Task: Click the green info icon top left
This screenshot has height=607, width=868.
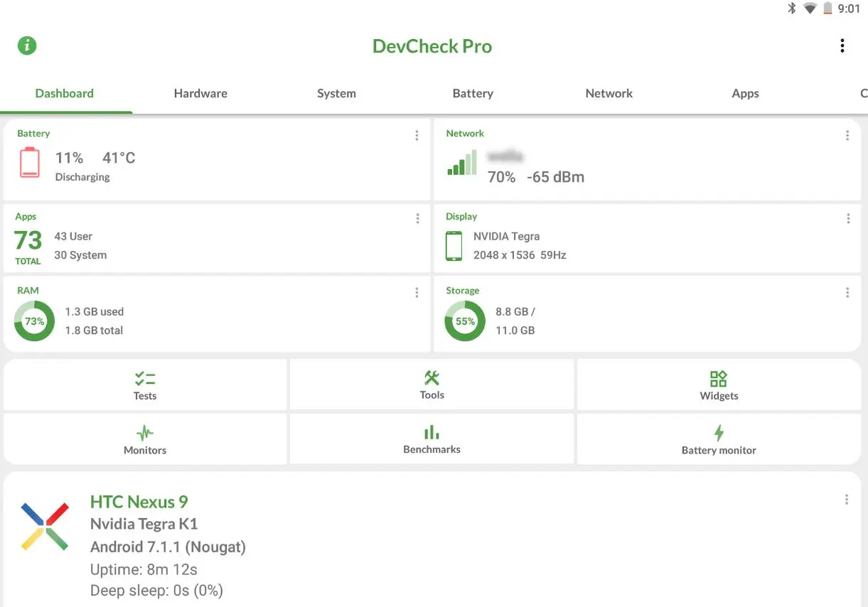Action: click(26, 45)
